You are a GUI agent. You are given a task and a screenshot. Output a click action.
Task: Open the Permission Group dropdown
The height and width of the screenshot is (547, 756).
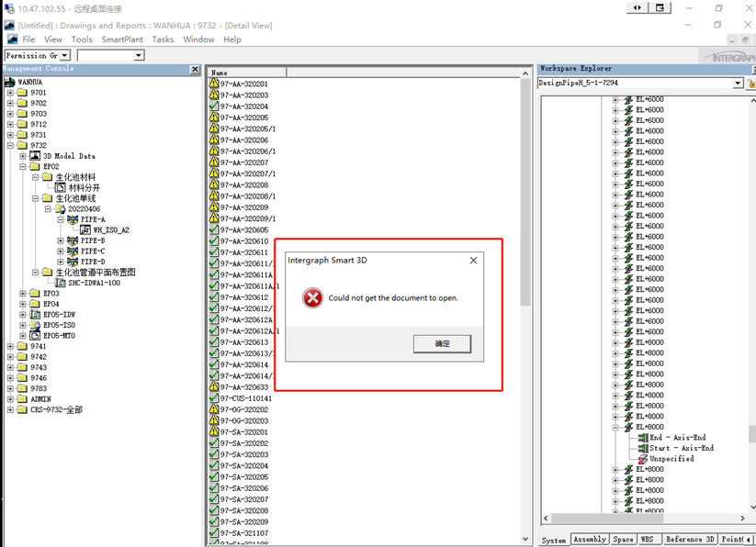(65, 55)
